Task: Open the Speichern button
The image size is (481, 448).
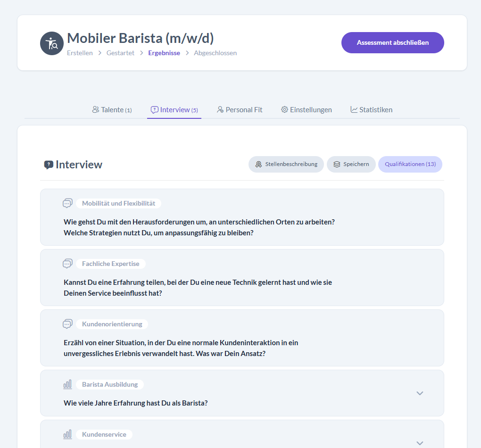Action: point(351,164)
